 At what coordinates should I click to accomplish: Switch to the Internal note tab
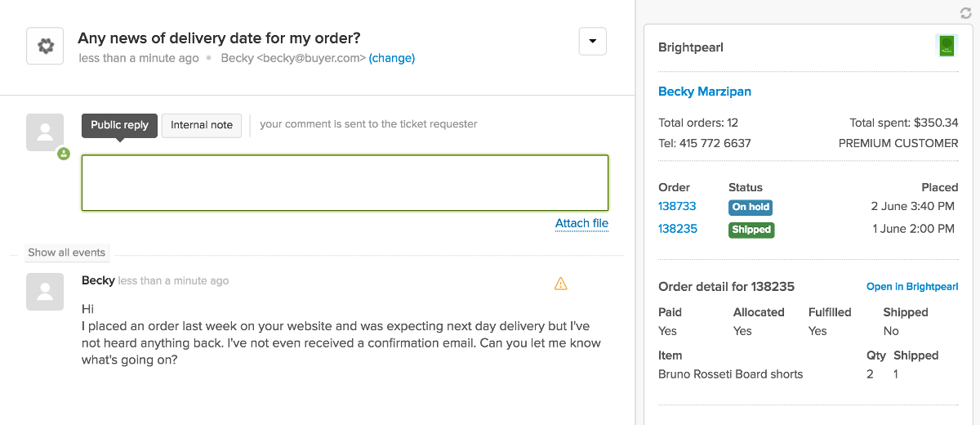point(202,125)
